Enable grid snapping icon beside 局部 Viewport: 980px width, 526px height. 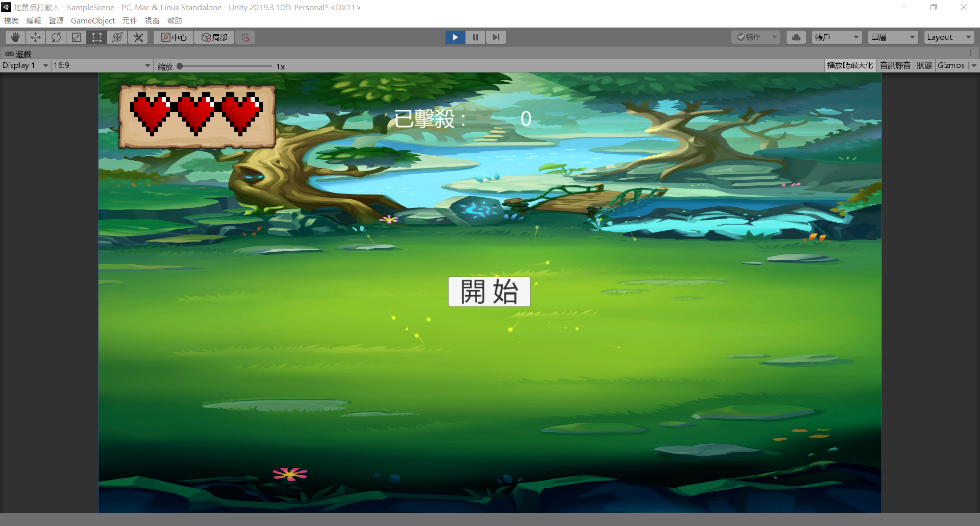pos(244,37)
